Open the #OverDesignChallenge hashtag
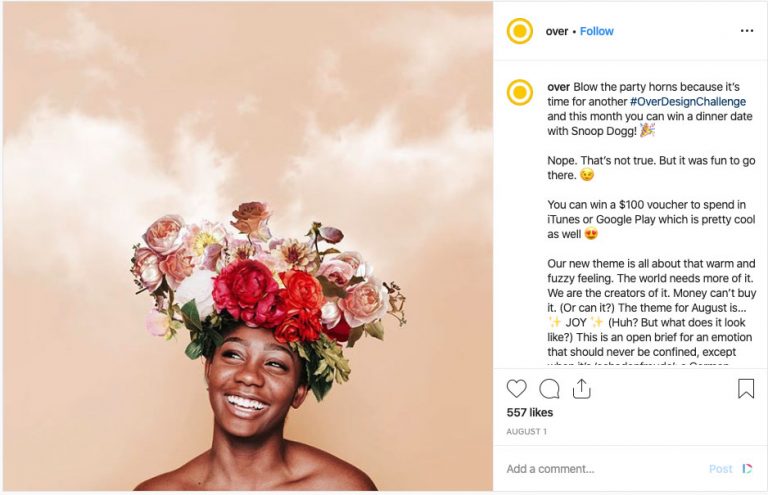The height and width of the screenshot is (495, 768). pos(687,102)
